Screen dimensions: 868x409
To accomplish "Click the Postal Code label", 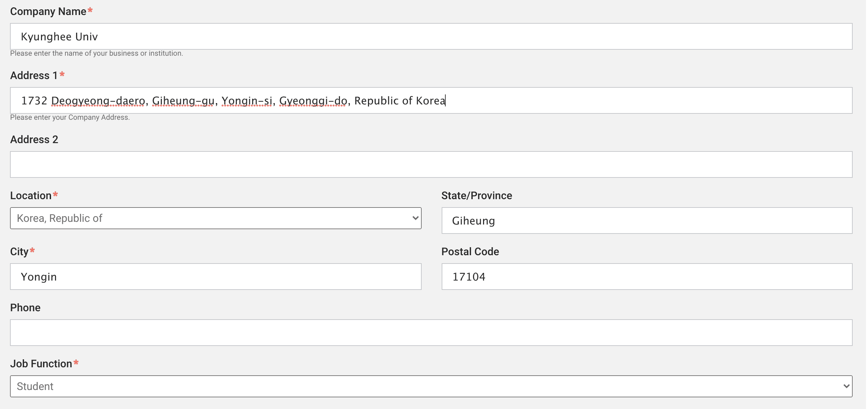I will pyautogui.click(x=470, y=252).
